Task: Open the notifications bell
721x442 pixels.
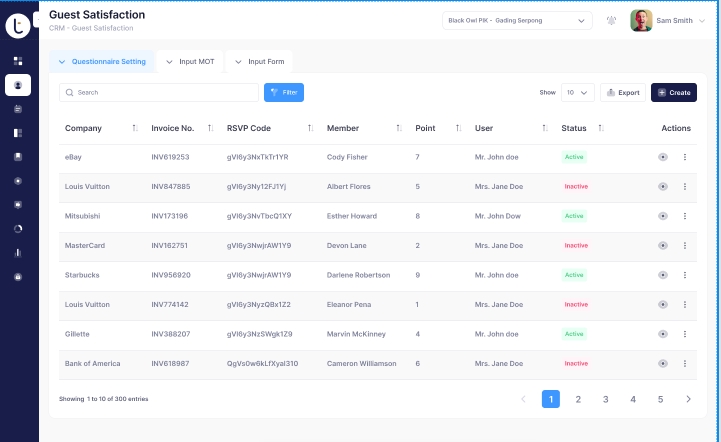Action: [x=611, y=20]
